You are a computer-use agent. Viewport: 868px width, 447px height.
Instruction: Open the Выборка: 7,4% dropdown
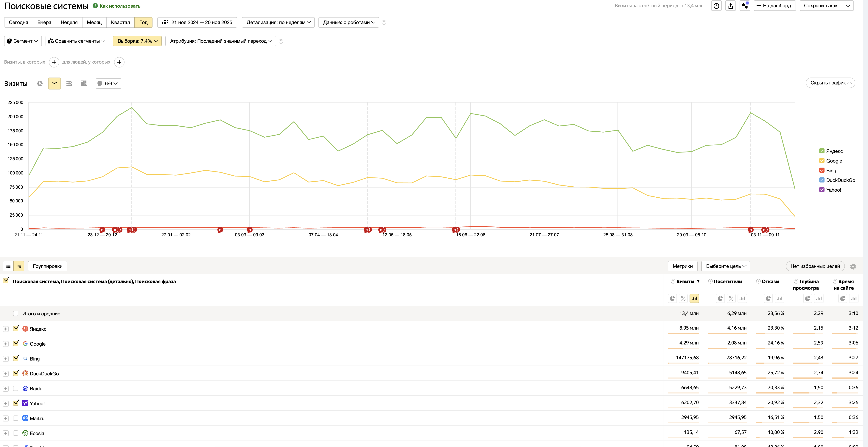[137, 41]
